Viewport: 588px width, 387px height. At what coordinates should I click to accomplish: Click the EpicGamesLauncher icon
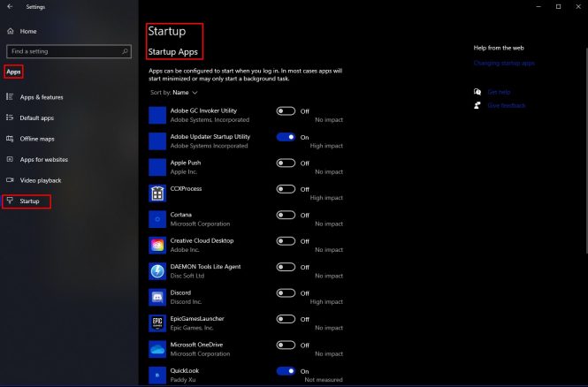click(x=157, y=323)
